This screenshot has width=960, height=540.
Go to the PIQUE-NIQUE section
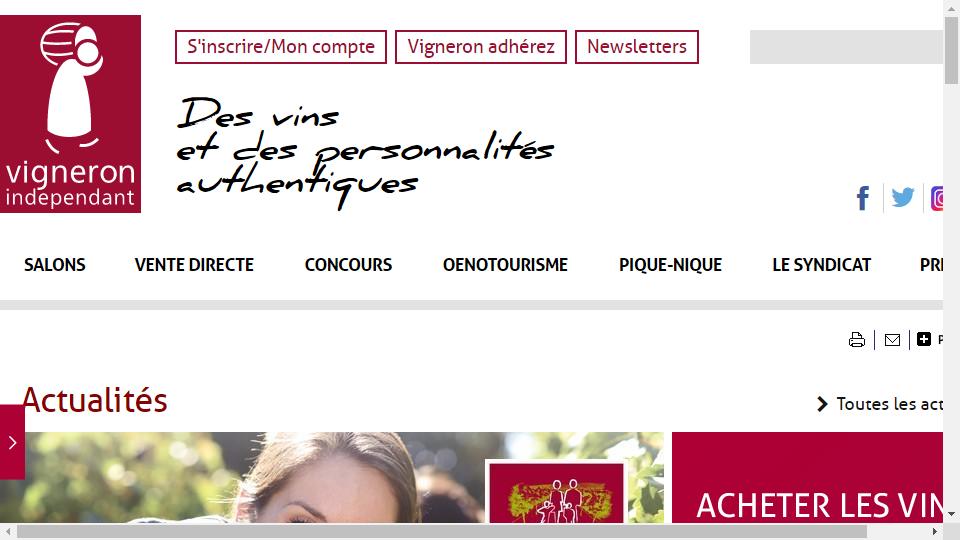[x=670, y=265]
